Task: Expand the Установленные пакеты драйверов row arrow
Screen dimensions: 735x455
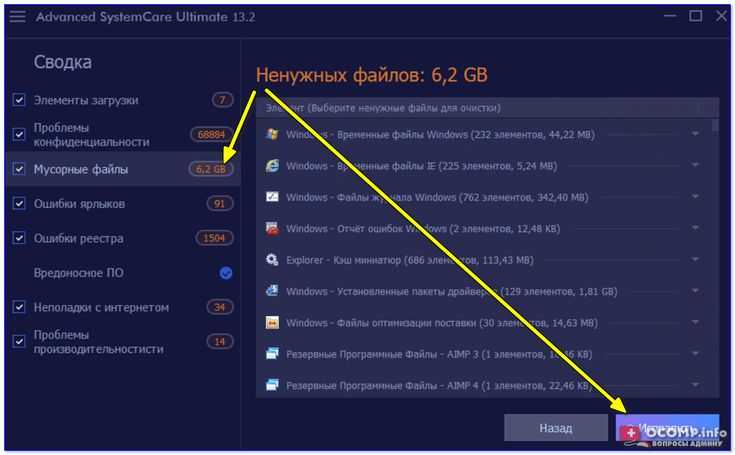Action: pos(695,291)
